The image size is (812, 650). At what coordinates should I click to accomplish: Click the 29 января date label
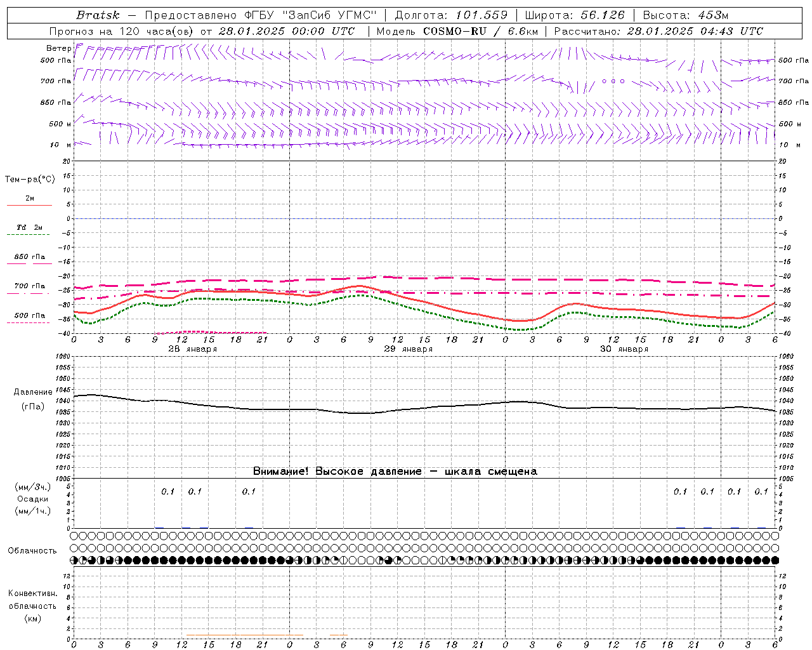click(408, 349)
